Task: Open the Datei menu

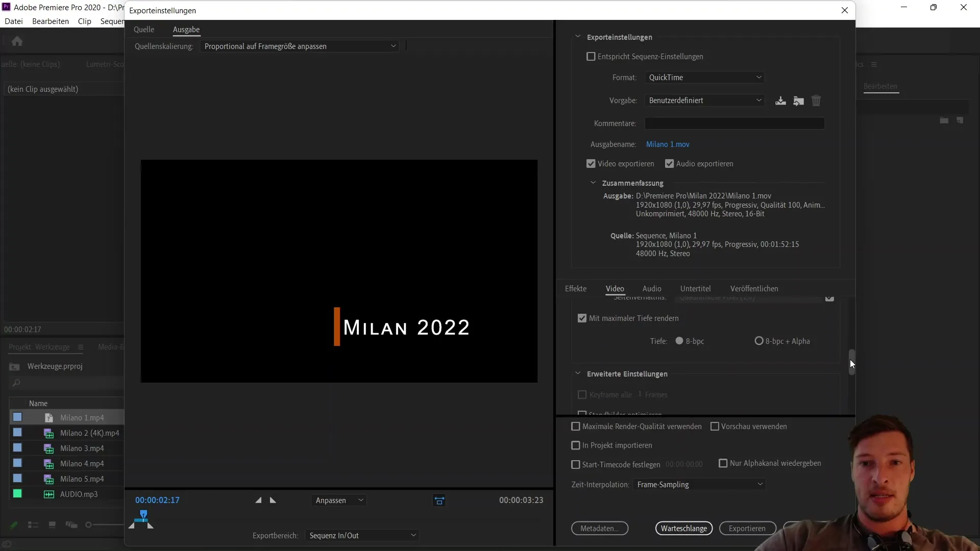Action: 14,21
